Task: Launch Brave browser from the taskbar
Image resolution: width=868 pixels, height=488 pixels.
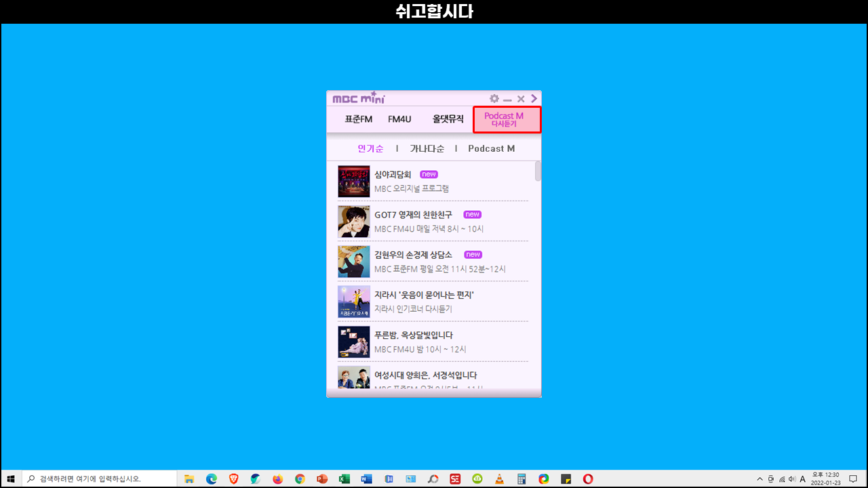Action: [x=233, y=479]
